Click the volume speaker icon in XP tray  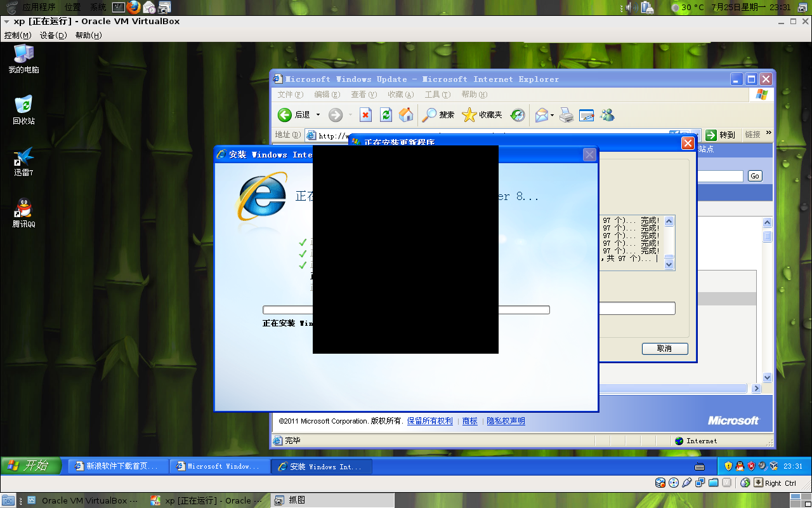pyautogui.click(x=762, y=466)
